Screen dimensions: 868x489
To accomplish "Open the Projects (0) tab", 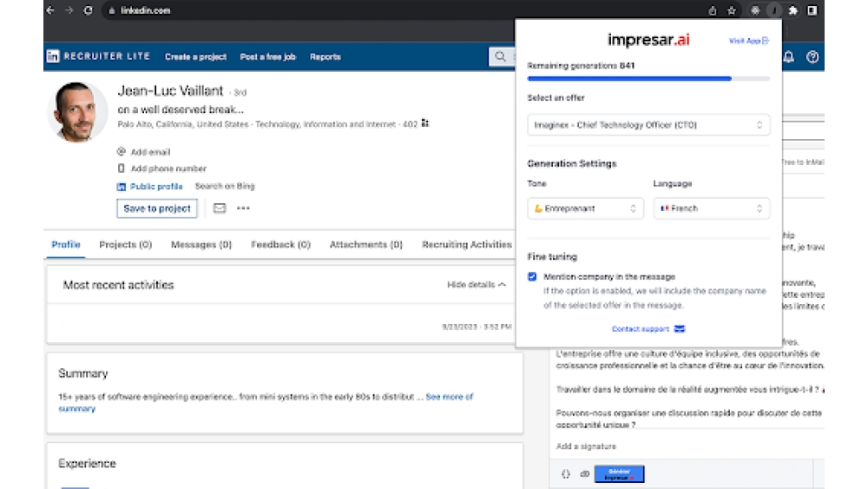I will (x=126, y=244).
